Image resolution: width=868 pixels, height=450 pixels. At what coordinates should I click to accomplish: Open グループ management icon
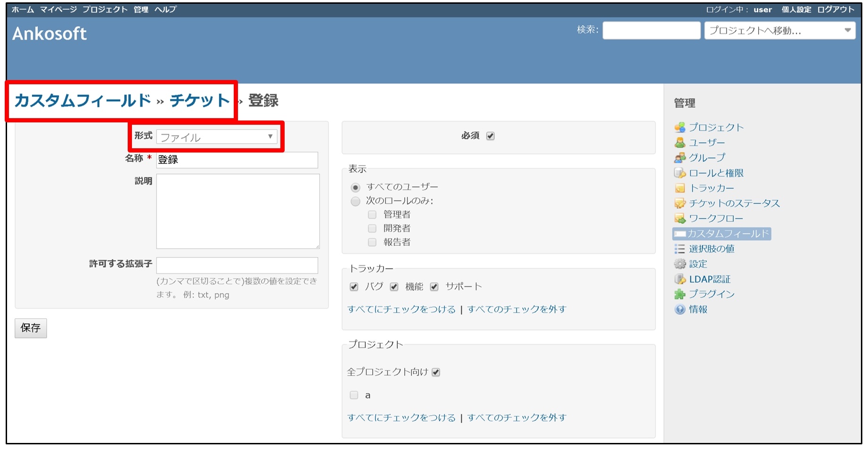[680, 158]
